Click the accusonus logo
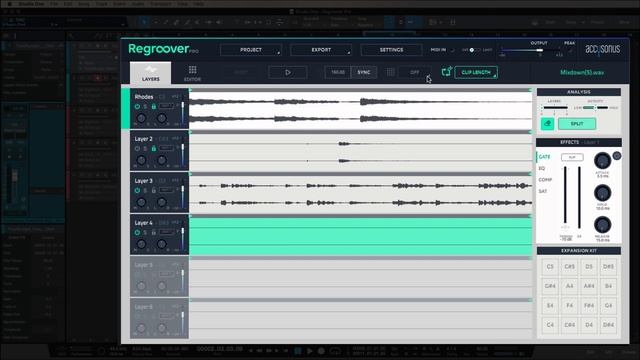 [x=602, y=49]
